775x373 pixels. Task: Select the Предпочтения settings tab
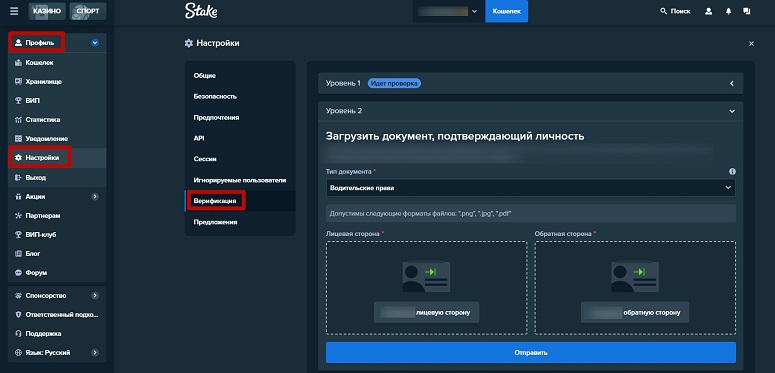240,118
